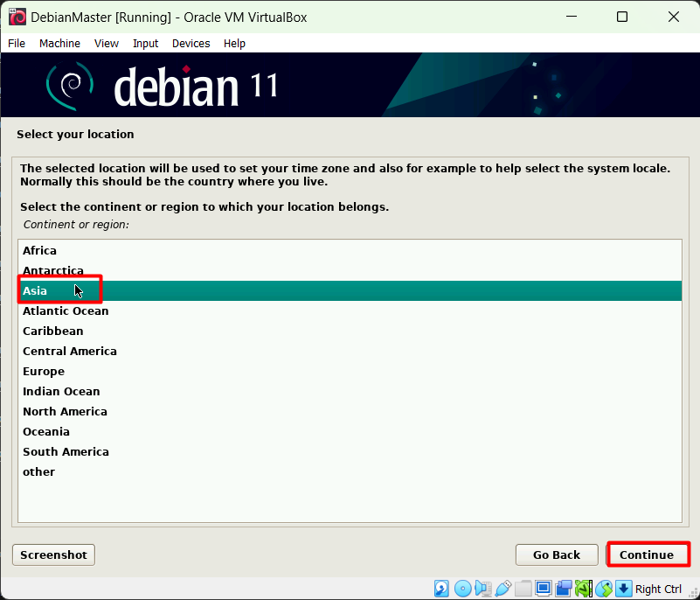Choose Indian Ocean as the region
Screen dimensions: 700x600
click(x=350, y=391)
